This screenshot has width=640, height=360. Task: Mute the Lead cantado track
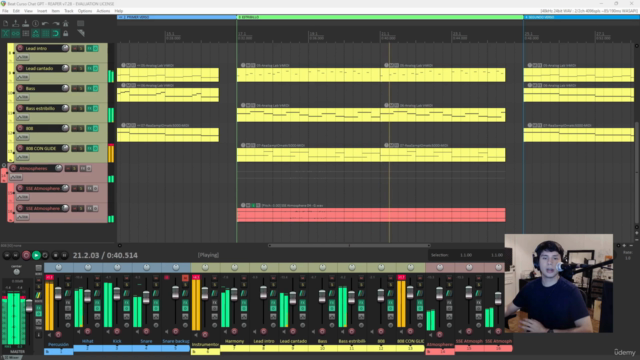[x=75, y=68]
